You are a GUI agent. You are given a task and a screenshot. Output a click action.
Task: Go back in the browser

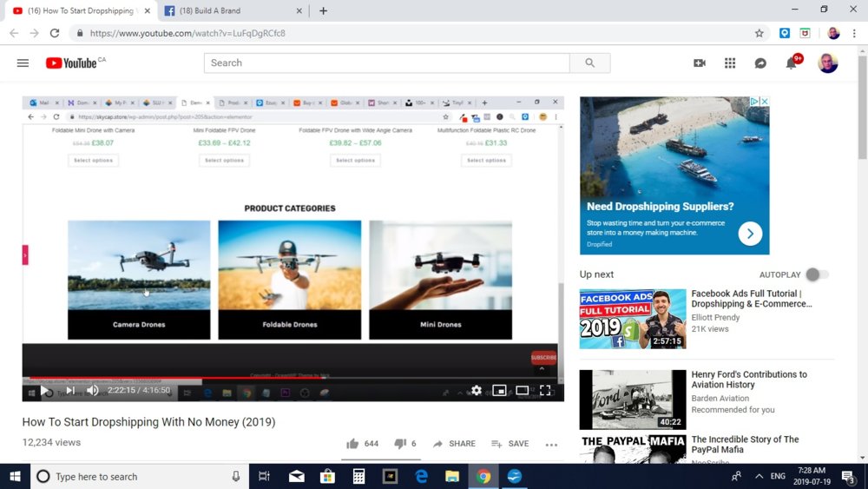(x=14, y=33)
